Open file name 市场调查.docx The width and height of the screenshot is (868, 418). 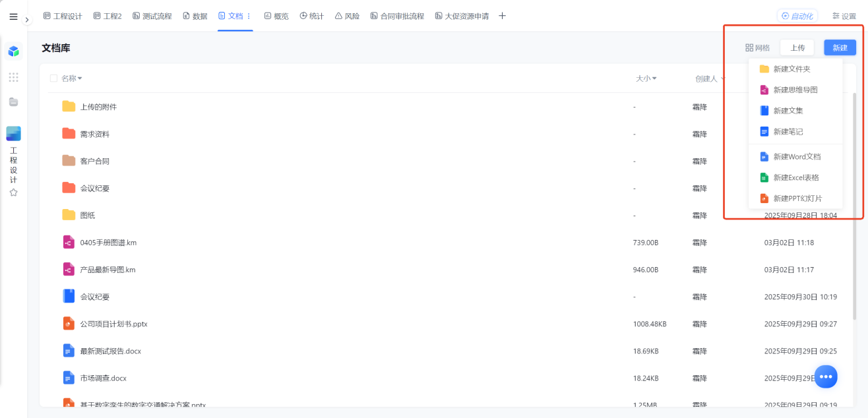point(103,378)
